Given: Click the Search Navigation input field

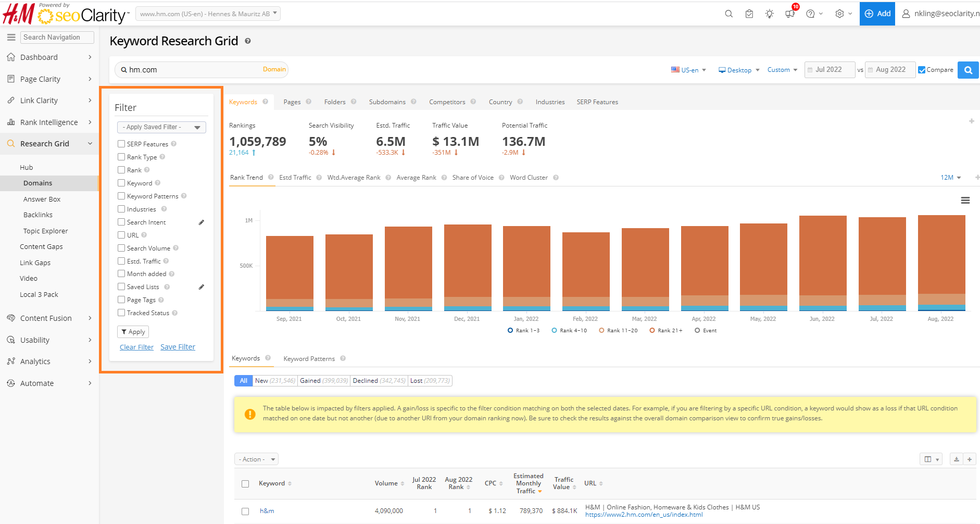Looking at the screenshot, I should pos(57,38).
